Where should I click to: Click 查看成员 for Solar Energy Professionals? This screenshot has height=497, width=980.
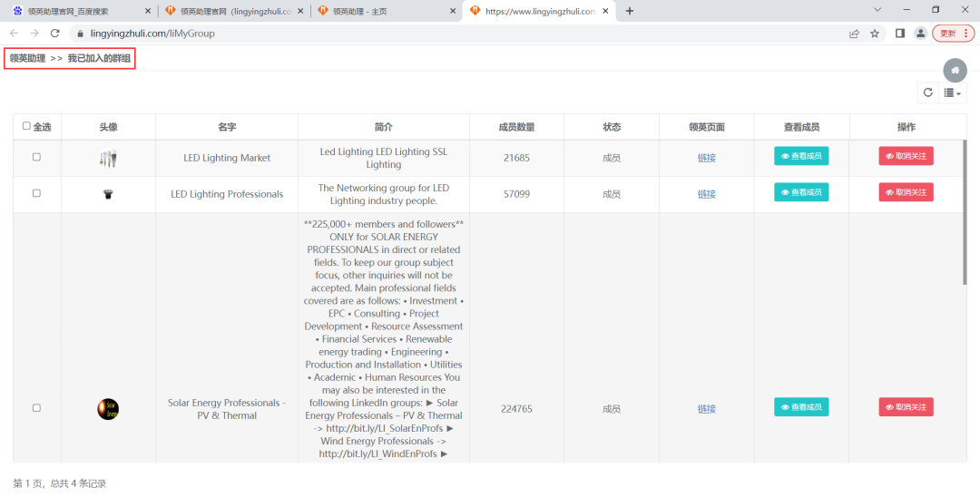tap(801, 407)
